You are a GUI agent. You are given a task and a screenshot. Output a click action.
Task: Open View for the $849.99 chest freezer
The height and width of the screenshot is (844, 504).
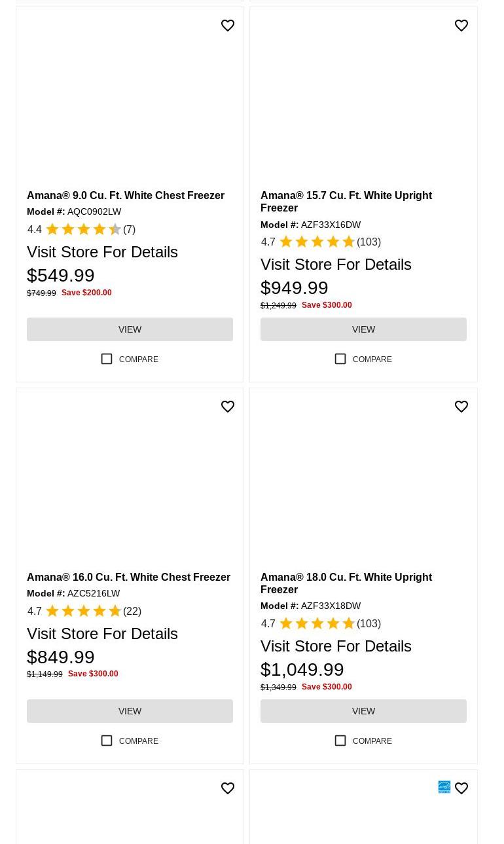coord(130,711)
